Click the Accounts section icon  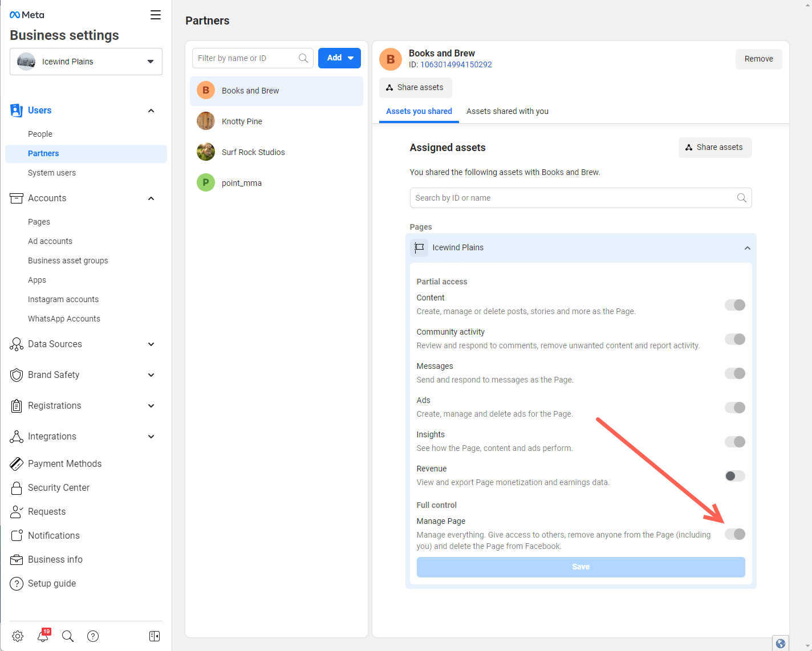(x=17, y=198)
